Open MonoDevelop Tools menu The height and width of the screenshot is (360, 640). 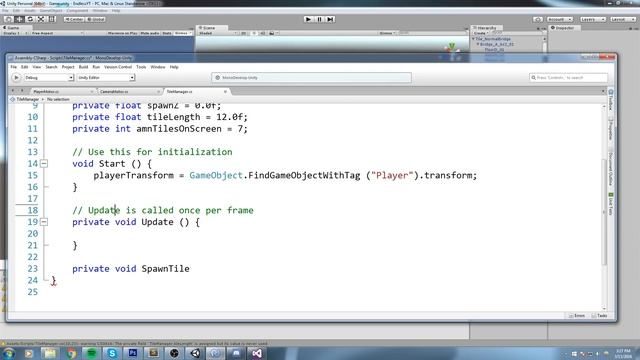pyautogui.click(x=141, y=67)
